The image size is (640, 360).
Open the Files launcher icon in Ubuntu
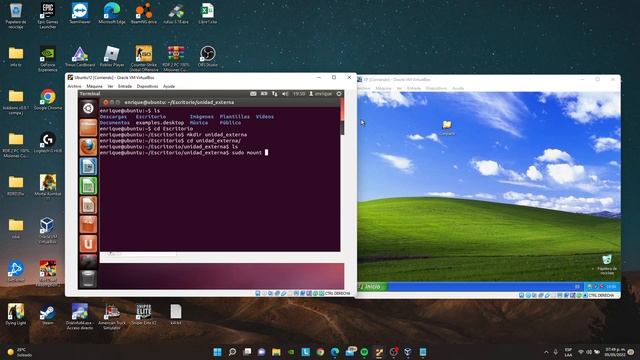[x=88, y=127]
